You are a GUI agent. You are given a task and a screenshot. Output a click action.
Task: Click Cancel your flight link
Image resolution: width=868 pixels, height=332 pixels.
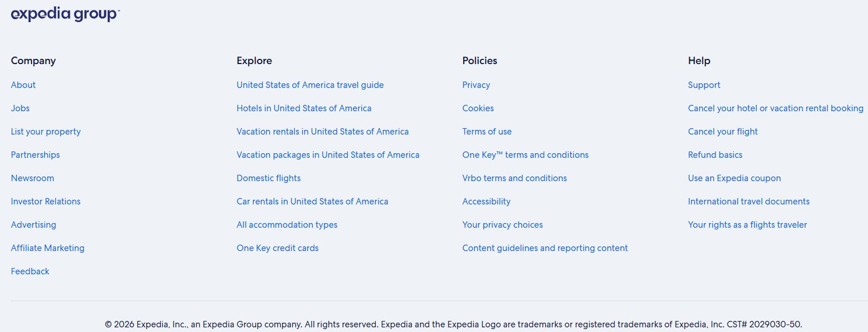[723, 132]
